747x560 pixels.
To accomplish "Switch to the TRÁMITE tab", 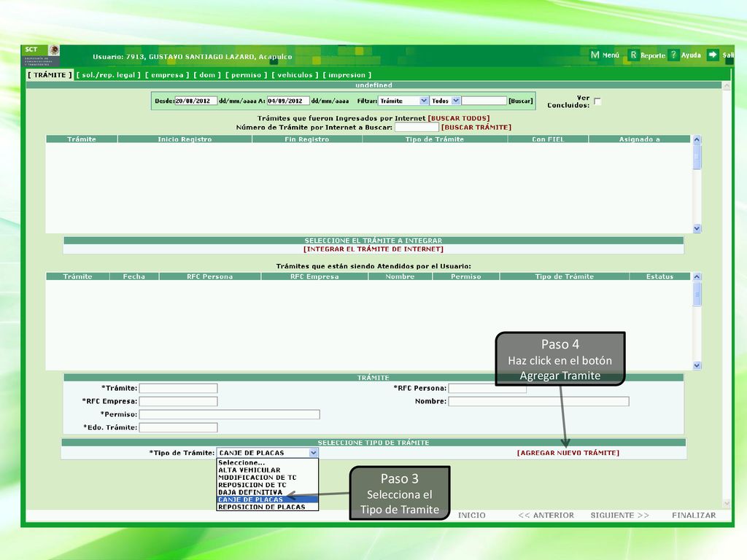I will tap(50, 75).
